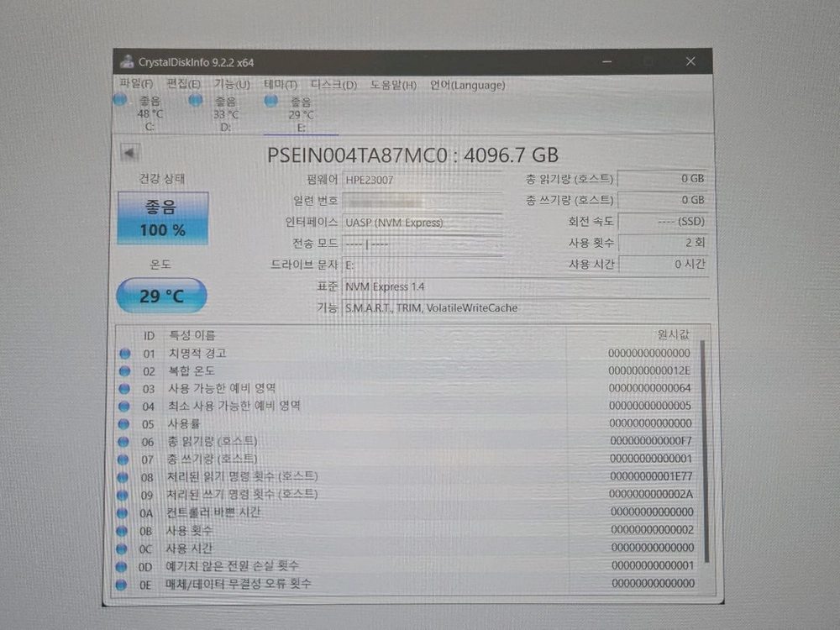Image resolution: width=840 pixels, height=630 pixels.
Task: Click the blue status dot of row 09
Action: 123,495
